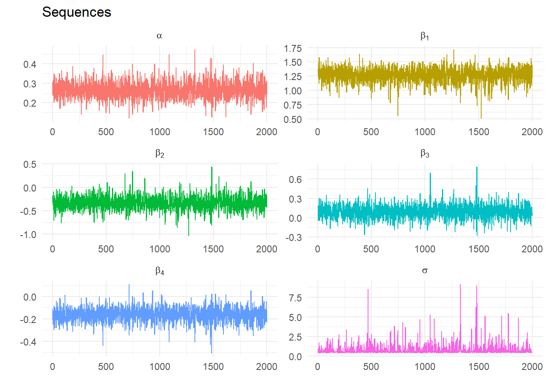This screenshot has height=392, width=549.
Task: Click the olive β1 trace band
Action: pyautogui.click(x=425, y=76)
